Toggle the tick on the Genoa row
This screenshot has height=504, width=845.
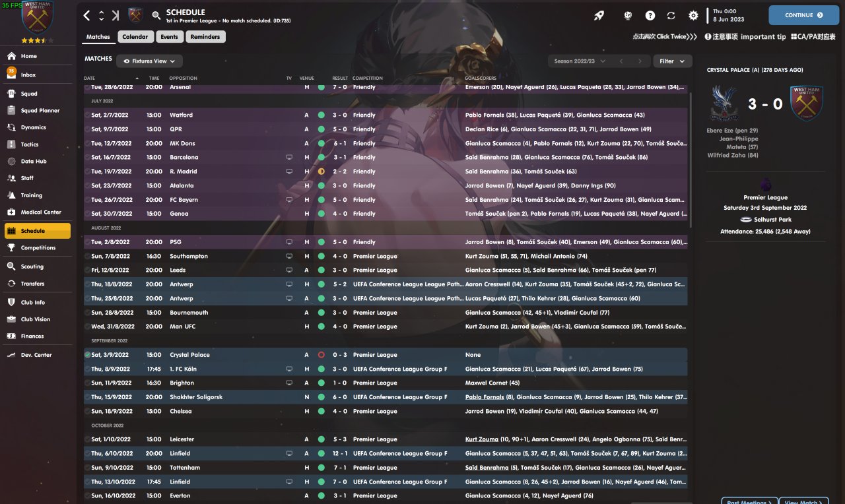(87, 214)
